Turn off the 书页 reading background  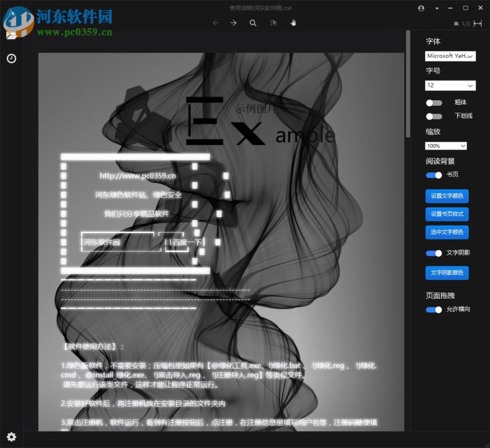[433, 175]
